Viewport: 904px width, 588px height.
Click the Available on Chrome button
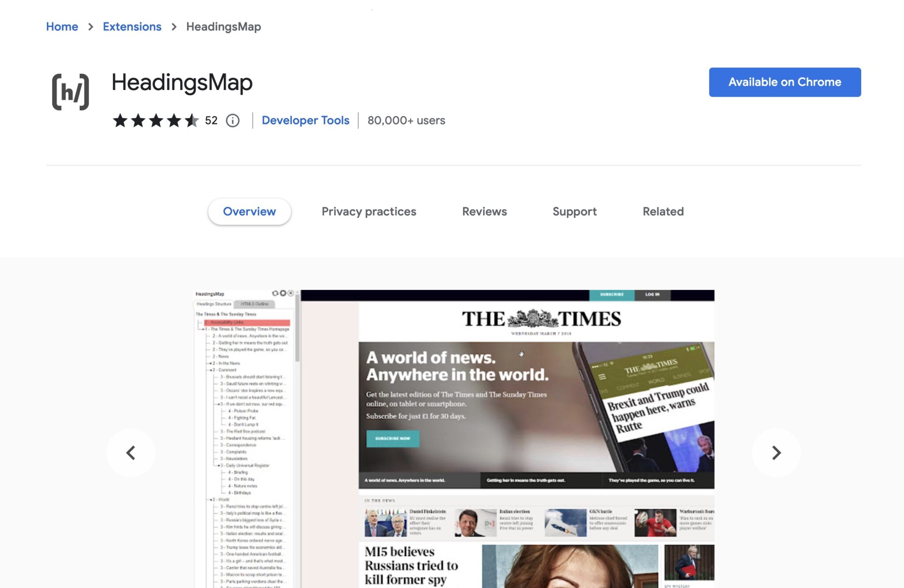pos(784,82)
